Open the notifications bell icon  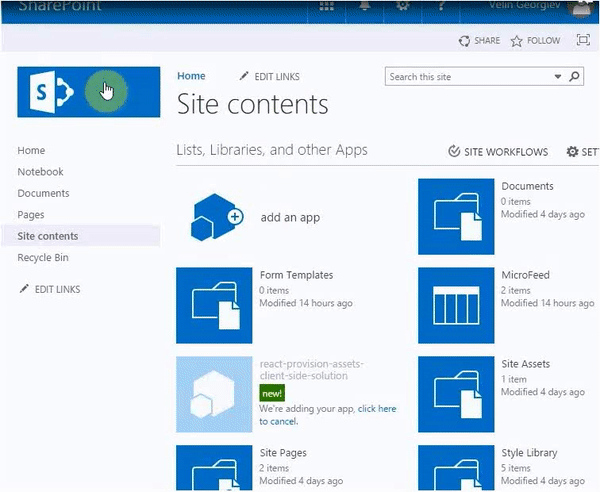click(365, 5)
